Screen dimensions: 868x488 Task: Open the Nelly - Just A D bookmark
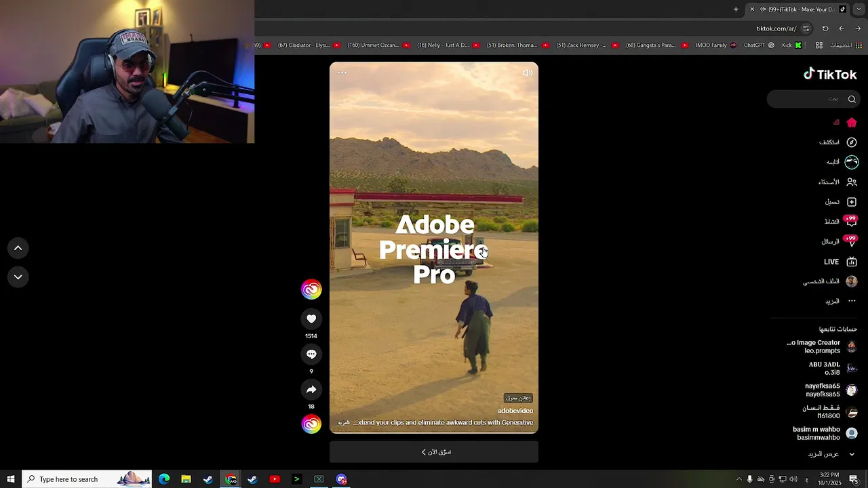pos(448,45)
